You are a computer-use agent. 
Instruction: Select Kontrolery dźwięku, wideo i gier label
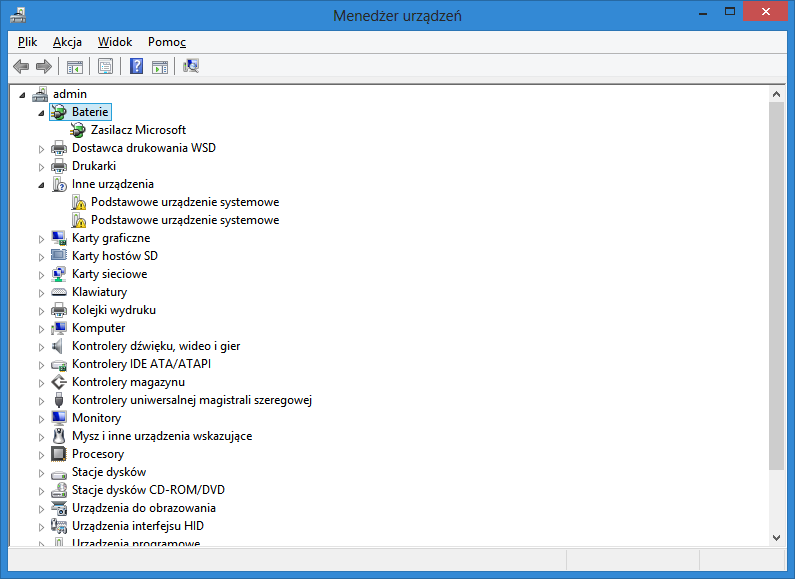pyautogui.click(x=156, y=346)
